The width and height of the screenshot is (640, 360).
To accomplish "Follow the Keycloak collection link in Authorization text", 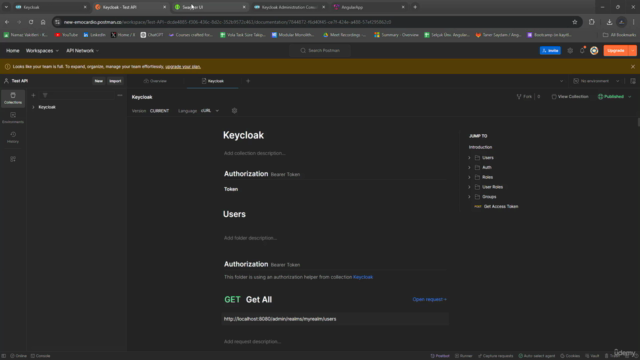I will 363,277.
